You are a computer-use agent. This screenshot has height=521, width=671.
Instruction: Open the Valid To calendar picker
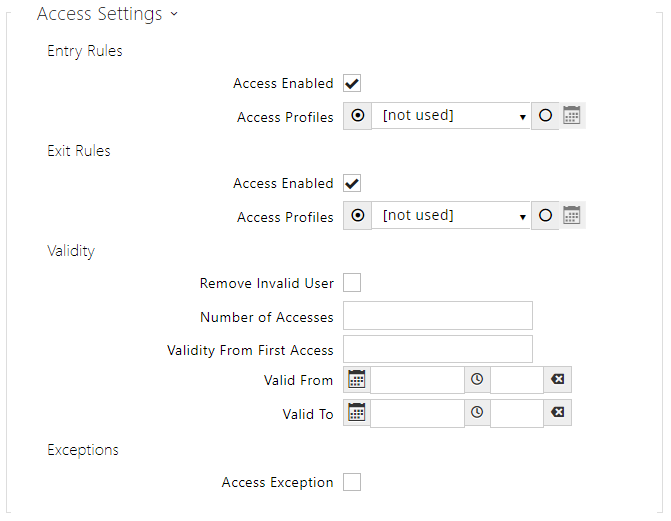pos(357,413)
